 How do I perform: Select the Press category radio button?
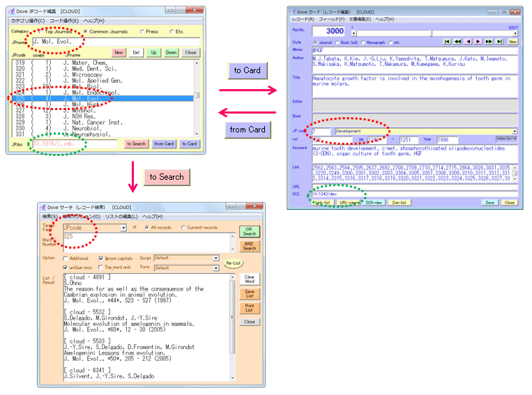tap(142, 31)
